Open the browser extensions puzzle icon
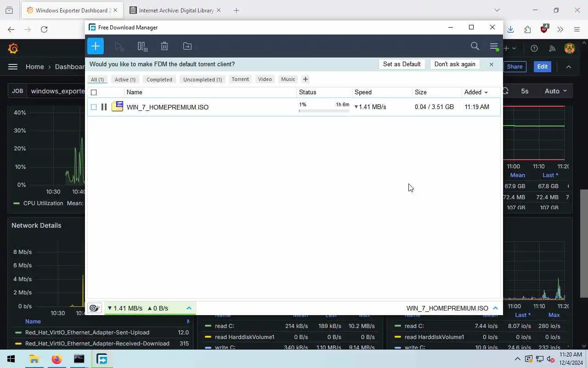Viewport: 588px width, 368px height. coord(527,29)
